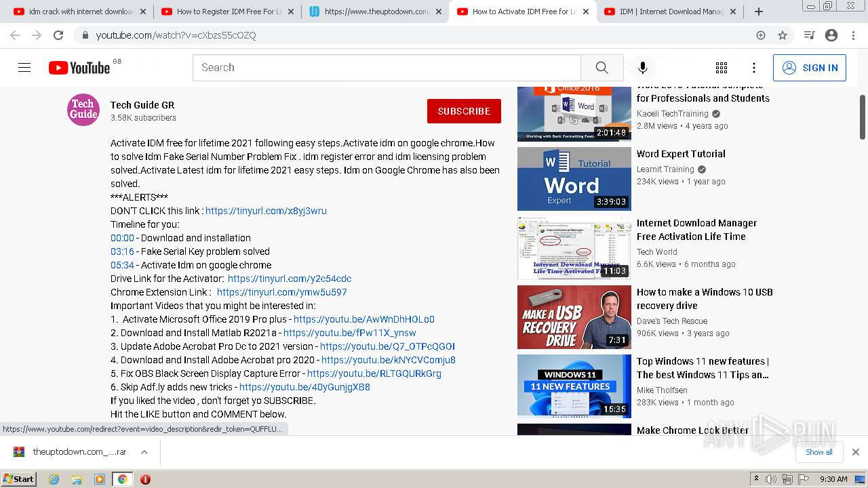Click the search magnifier button
The height and width of the screenshot is (488, 868).
(x=601, y=68)
